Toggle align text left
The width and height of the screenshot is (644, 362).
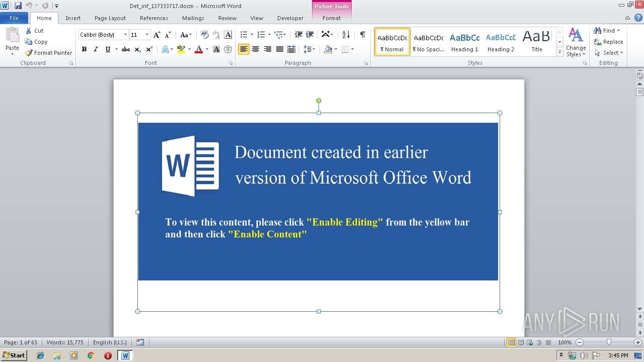(x=244, y=49)
